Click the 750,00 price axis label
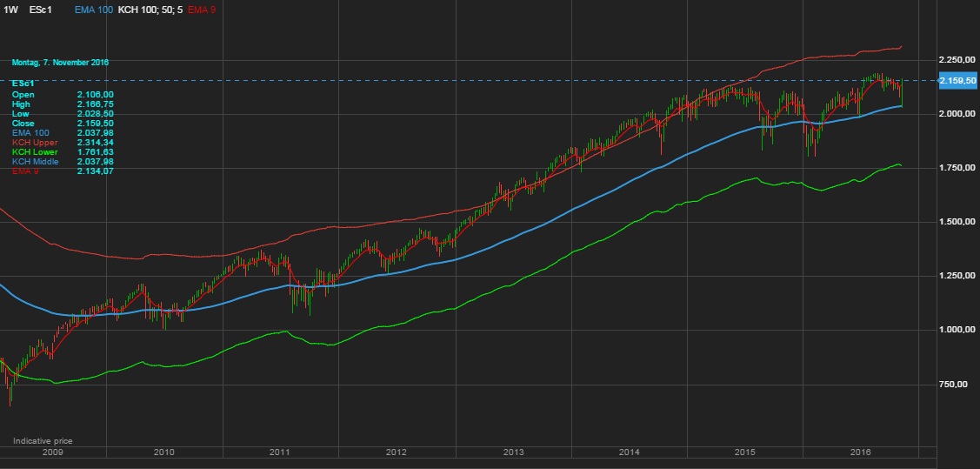This screenshot has width=980, height=469. coord(961,384)
